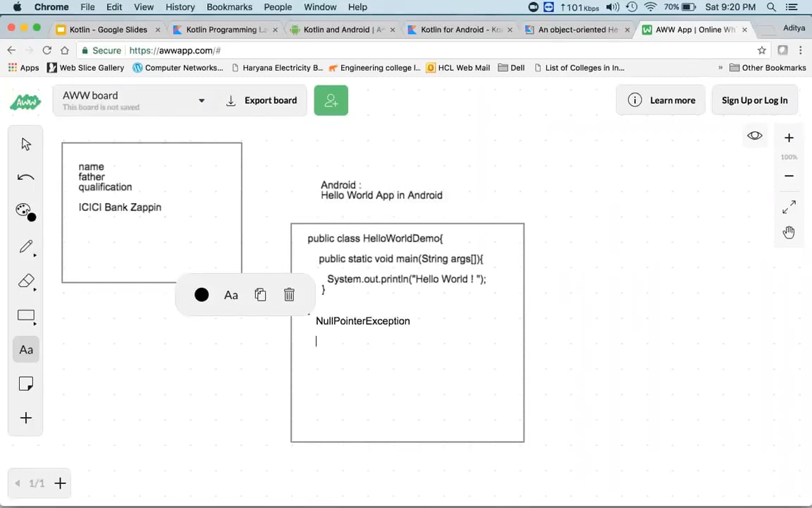Select the Aa text tool in sidebar

click(x=26, y=350)
